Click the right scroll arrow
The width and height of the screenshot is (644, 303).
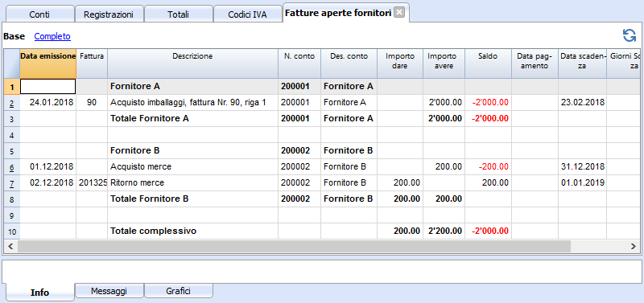633,246
